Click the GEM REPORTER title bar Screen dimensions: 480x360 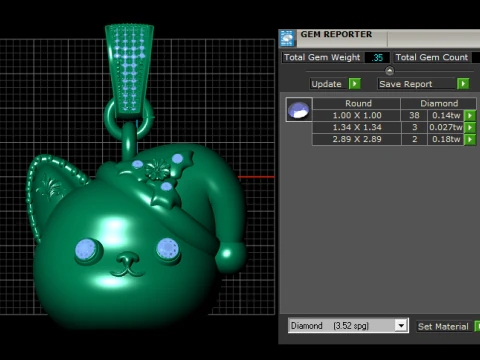(x=380, y=38)
